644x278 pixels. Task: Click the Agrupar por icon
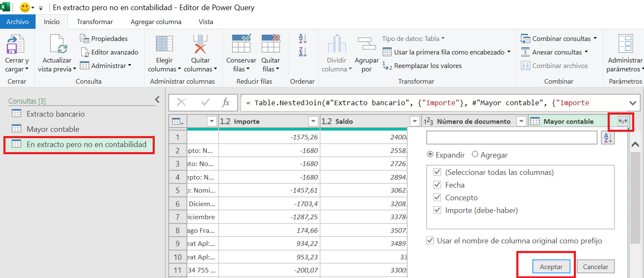click(x=367, y=44)
